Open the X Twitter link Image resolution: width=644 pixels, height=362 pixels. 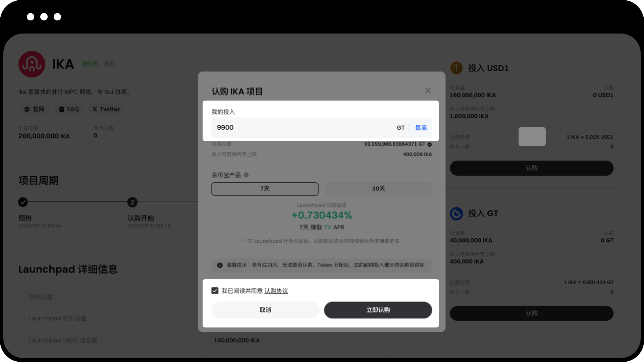(x=106, y=109)
